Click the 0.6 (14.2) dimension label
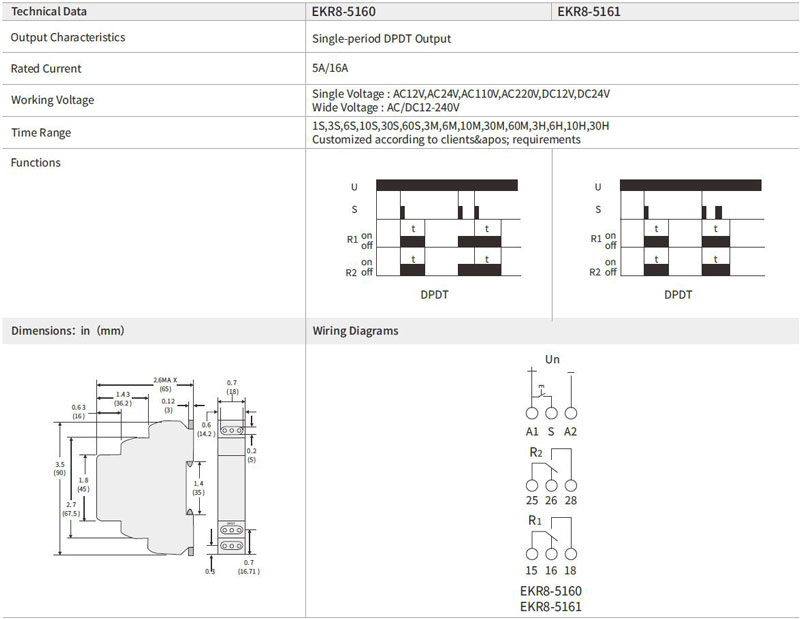Image resolution: width=800 pixels, height=619 pixels. click(206, 429)
